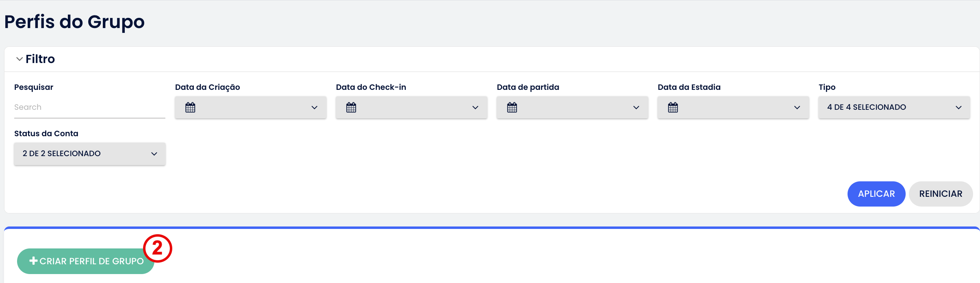Collapse the Filtro panel using its chevron
The width and height of the screenshot is (980, 283).
(19, 59)
